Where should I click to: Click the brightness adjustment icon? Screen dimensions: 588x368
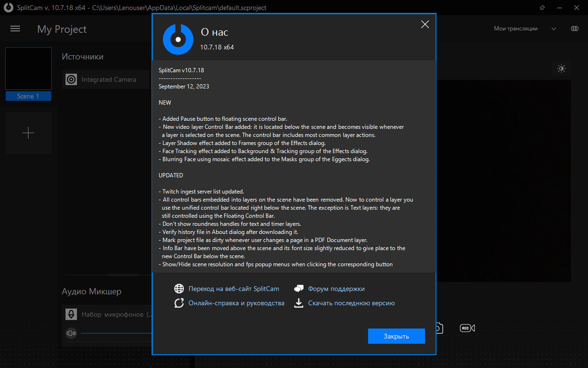(561, 68)
